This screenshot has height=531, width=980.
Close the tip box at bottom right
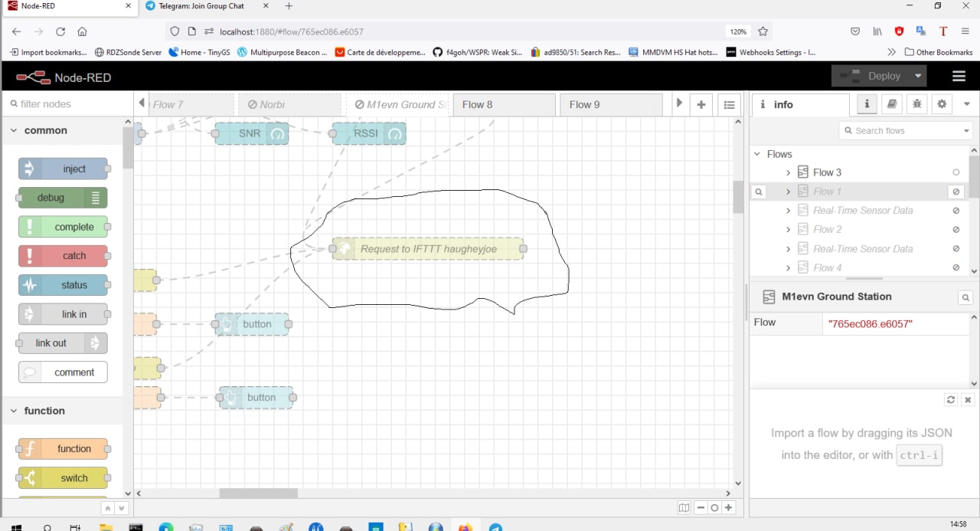(968, 400)
